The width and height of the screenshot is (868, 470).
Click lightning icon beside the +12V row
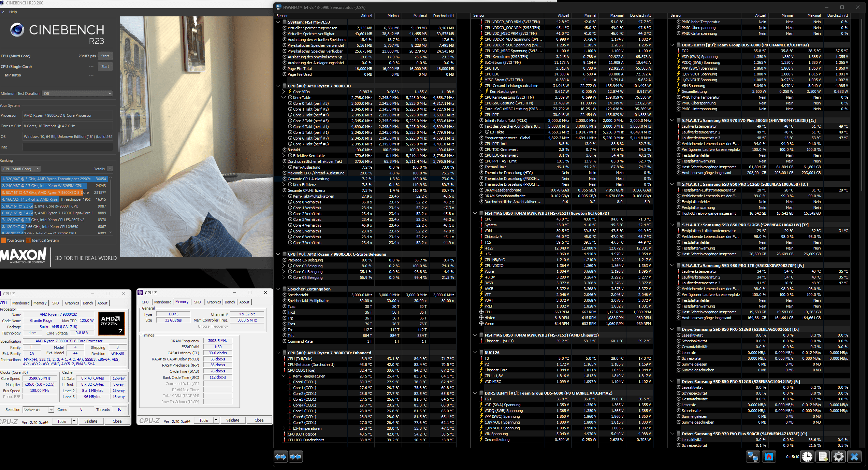click(x=481, y=248)
